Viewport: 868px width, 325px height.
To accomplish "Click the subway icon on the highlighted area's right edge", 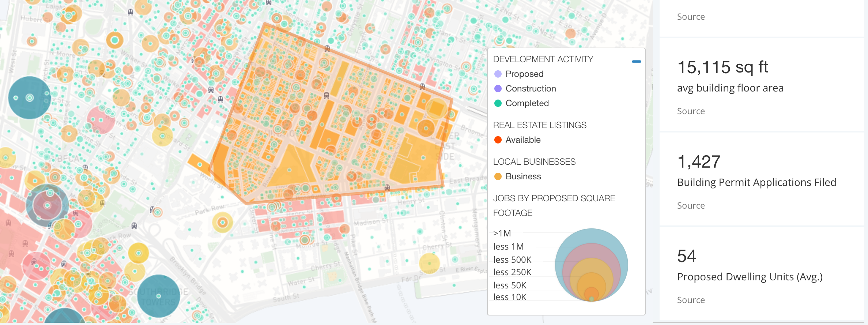I will (x=422, y=87).
